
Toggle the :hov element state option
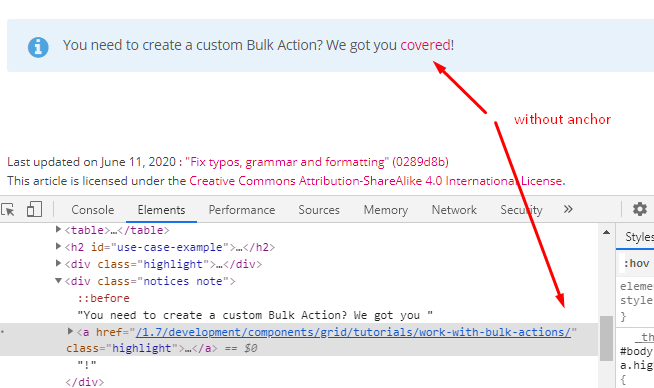coord(636,264)
